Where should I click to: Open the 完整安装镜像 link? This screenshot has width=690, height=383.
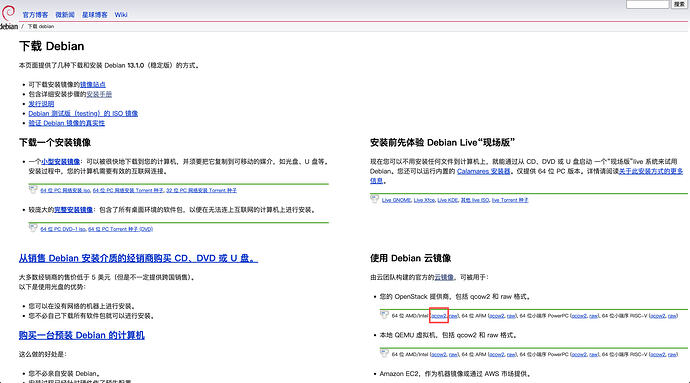pos(73,210)
